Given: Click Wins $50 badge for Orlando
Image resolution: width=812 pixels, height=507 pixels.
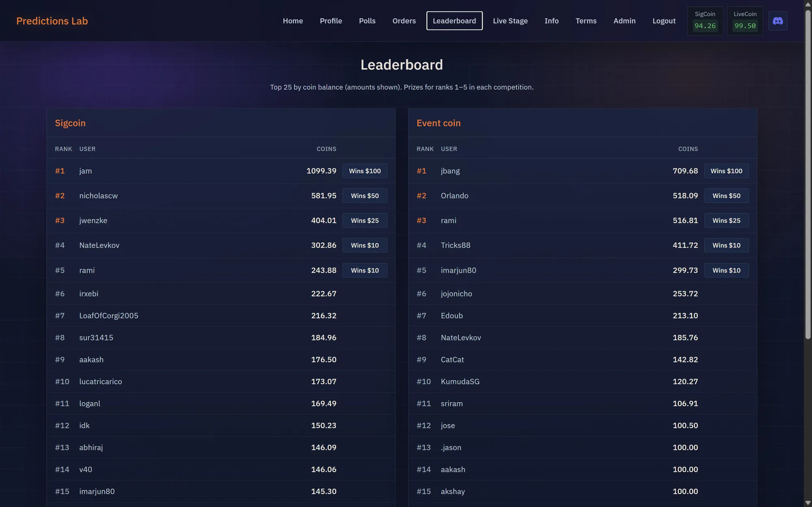Looking at the screenshot, I should click(726, 196).
